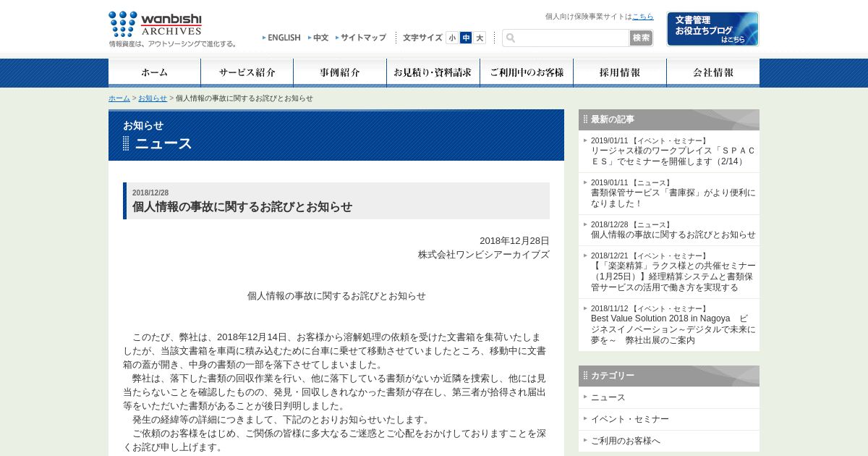This screenshot has width=868, height=456.
Task: Click the 2018/12/28 article date label
Action: tap(150, 193)
